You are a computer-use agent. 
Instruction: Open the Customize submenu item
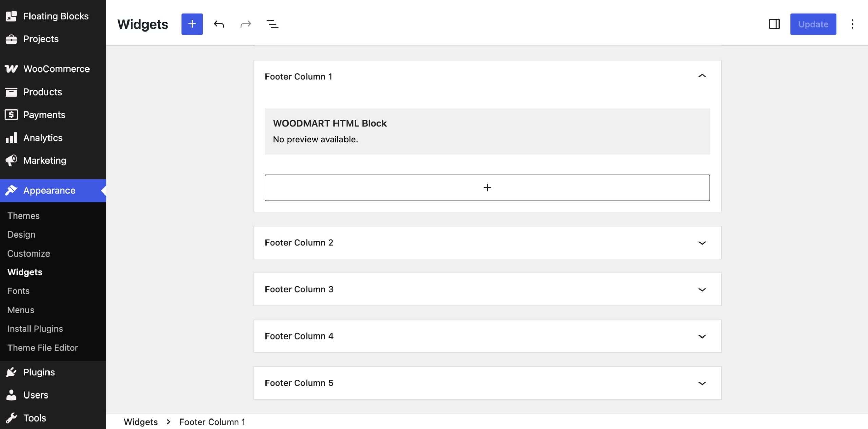[x=29, y=253]
